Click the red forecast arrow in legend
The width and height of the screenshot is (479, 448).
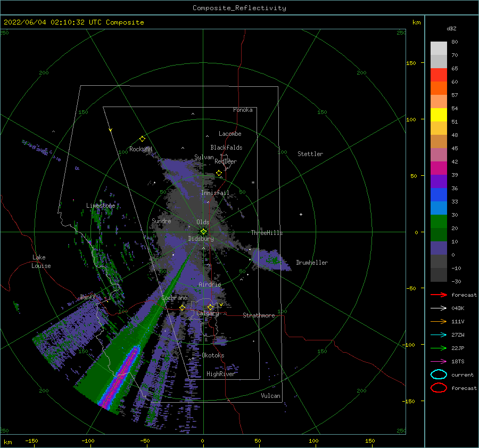coord(439,295)
